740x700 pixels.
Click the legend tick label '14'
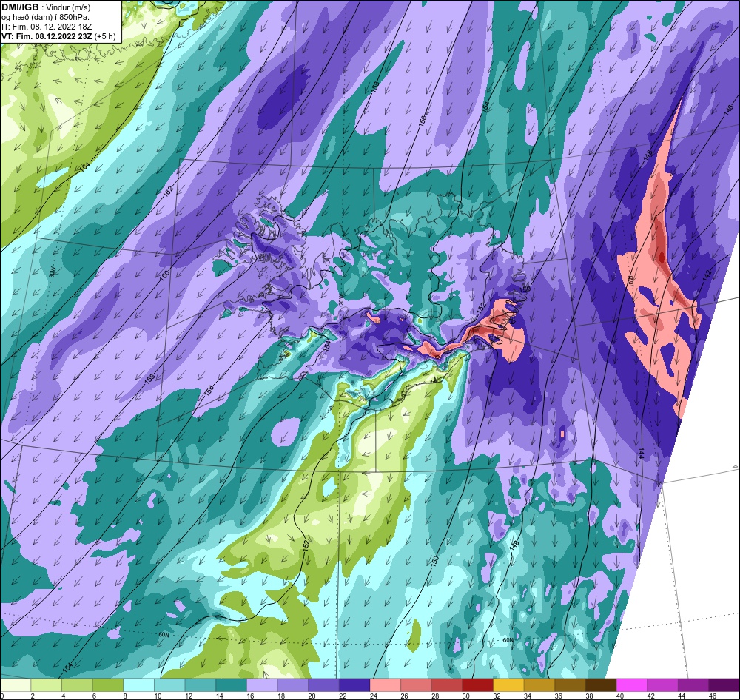pyautogui.click(x=220, y=696)
